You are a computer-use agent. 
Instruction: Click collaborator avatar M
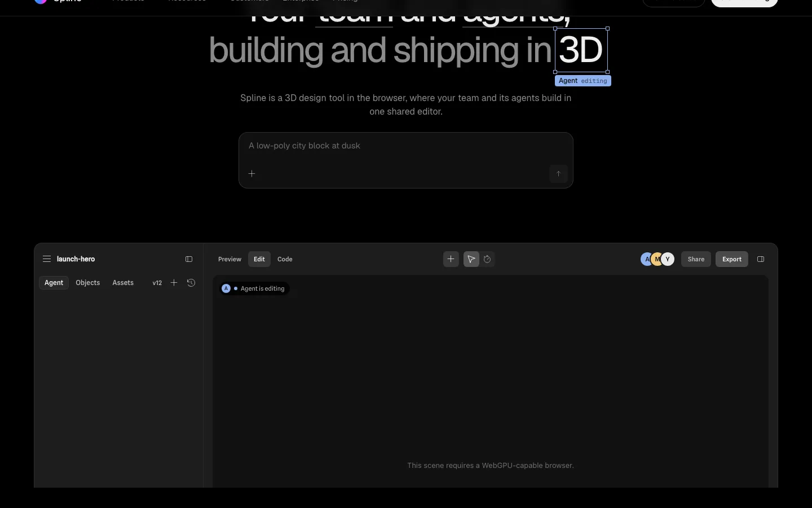[657, 259]
